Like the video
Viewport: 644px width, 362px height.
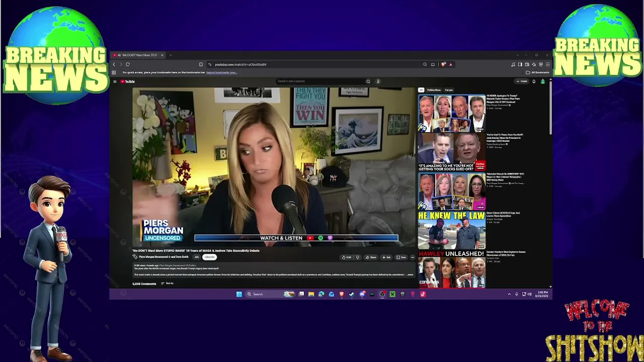(x=347, y=257)
